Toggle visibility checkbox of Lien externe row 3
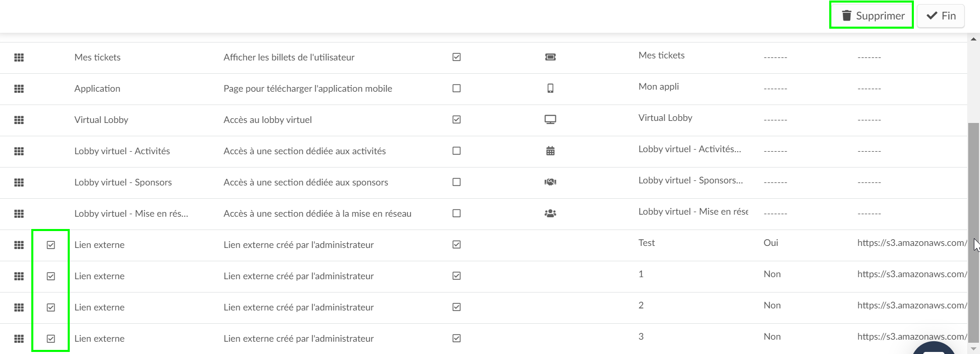 [456, 338]
